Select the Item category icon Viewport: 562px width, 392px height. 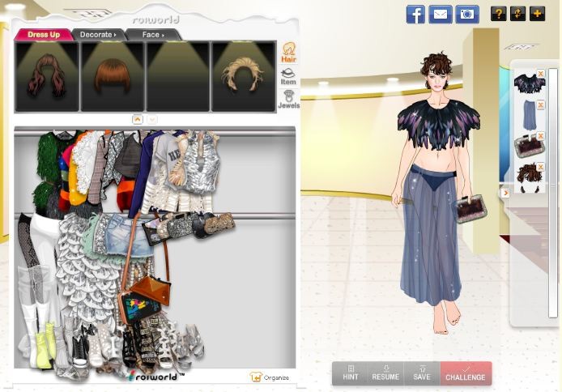pyautogui.click(x=288, y=76)
